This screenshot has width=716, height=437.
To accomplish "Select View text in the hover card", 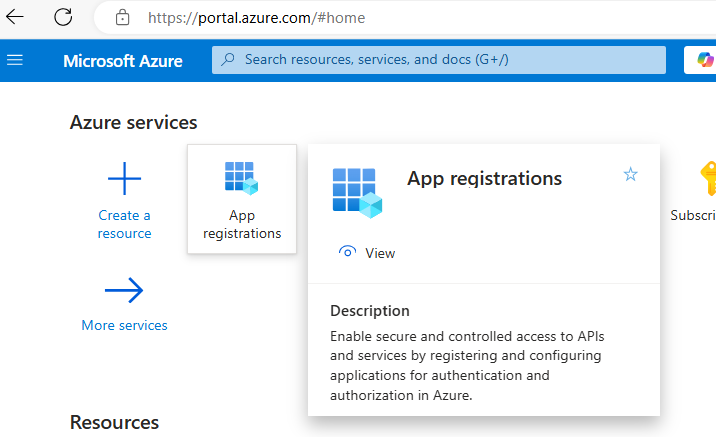I will (x=380, y=253).
